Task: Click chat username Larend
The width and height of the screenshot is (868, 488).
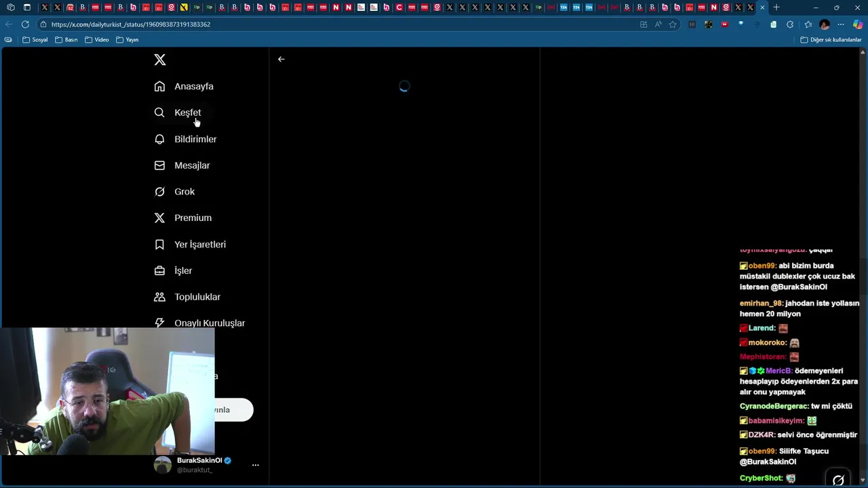Action: coord(762,328)
